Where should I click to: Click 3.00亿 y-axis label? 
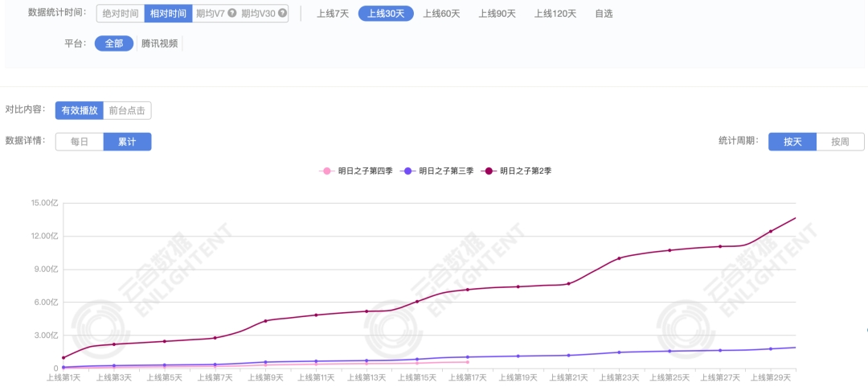coord(47,336)
